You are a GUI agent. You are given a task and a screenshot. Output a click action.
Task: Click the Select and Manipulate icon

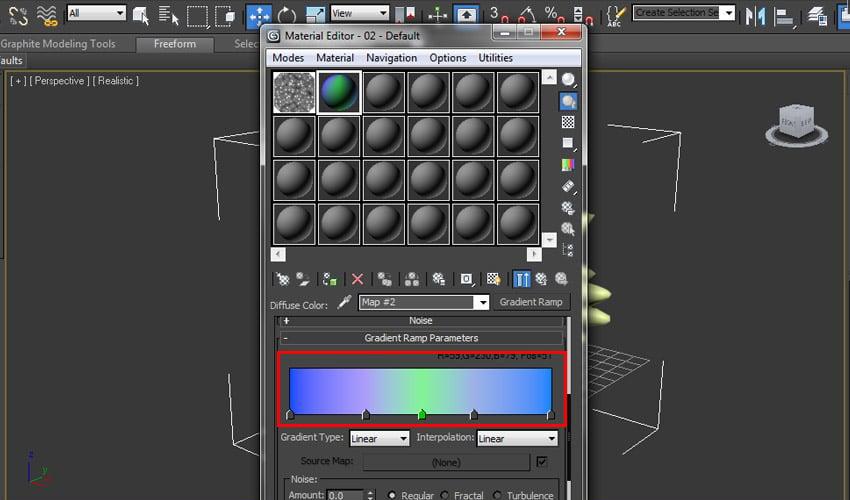(437, 15)
